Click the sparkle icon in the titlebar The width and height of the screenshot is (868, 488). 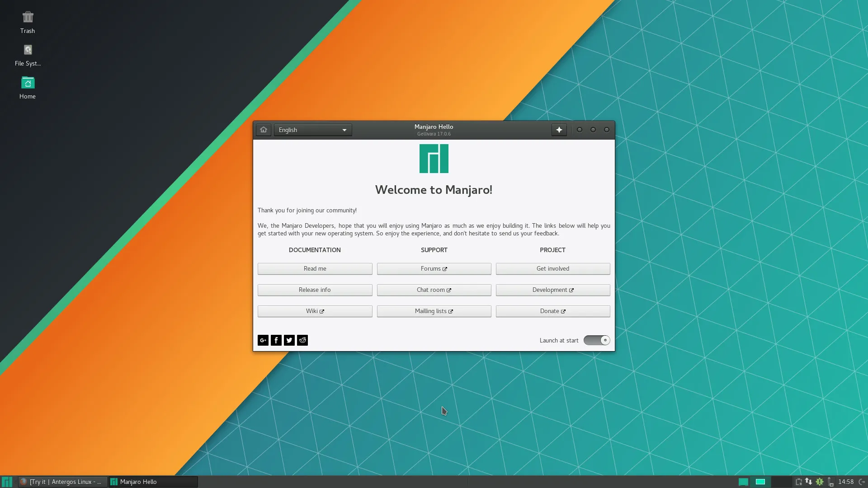coord(559,130)
